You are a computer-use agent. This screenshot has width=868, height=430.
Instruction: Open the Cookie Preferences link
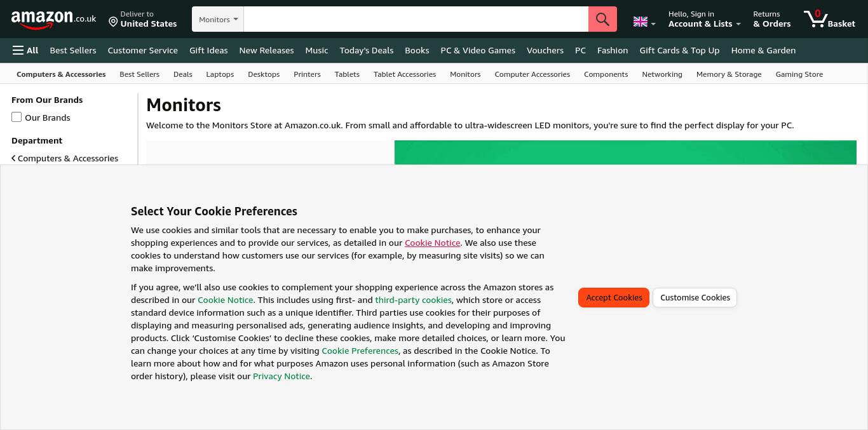[x=360, y=351]
